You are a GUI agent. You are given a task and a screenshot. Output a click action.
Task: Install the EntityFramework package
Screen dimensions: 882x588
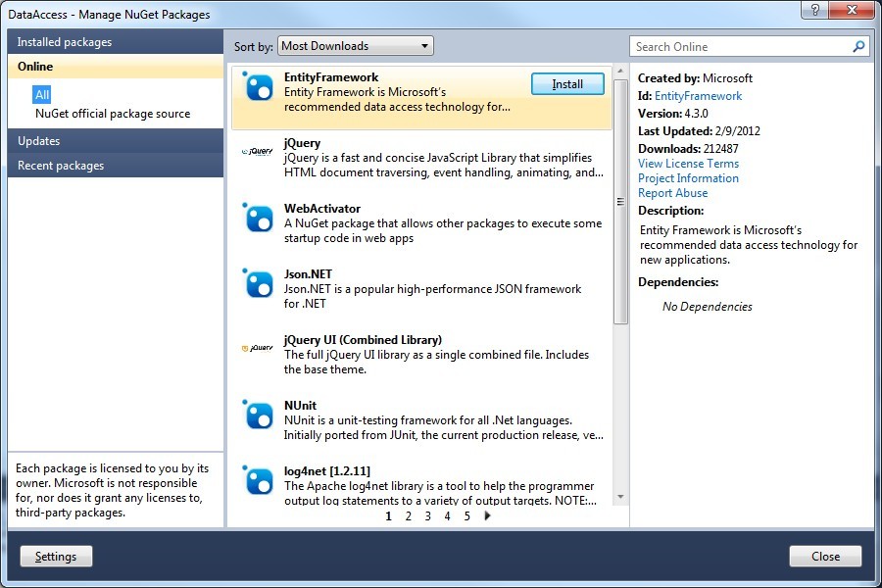pos(567,84)
